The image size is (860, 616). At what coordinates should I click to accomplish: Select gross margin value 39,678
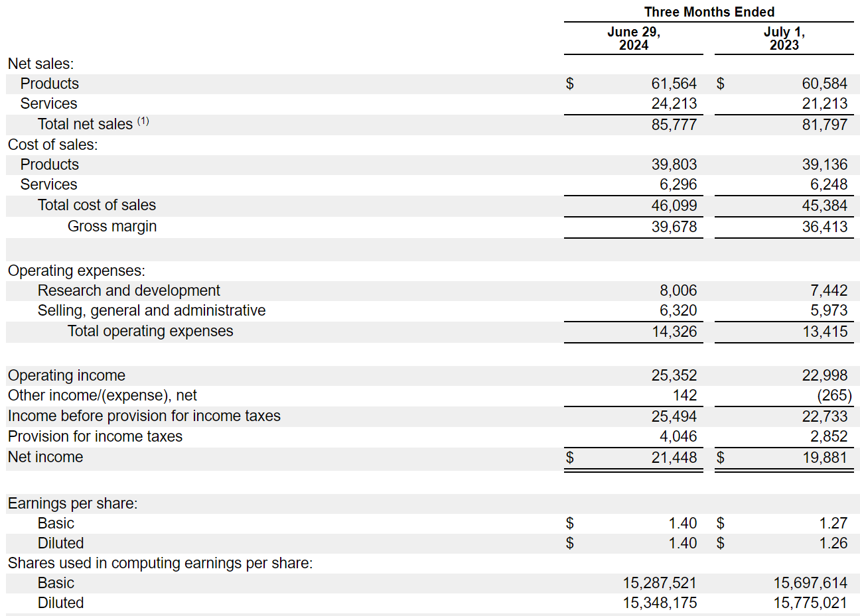pyautogui.click(x=674, y=227)
